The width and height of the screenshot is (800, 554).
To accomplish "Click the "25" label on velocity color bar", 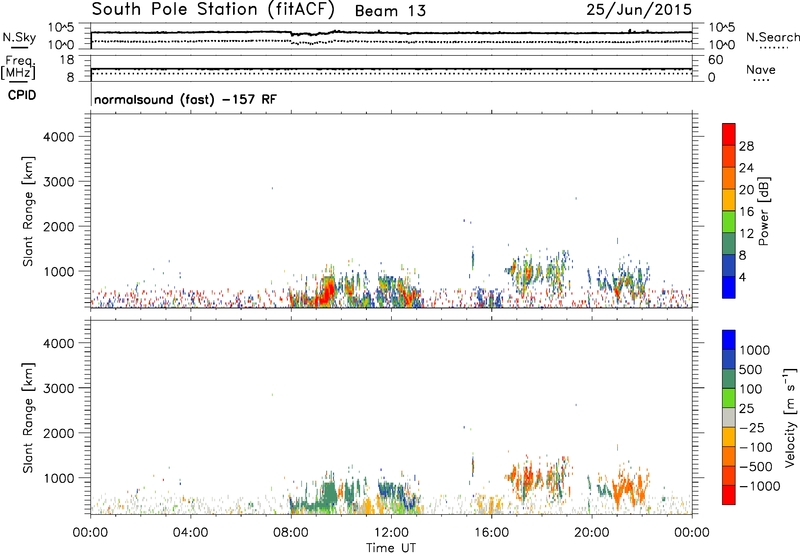I will point(746,409).
